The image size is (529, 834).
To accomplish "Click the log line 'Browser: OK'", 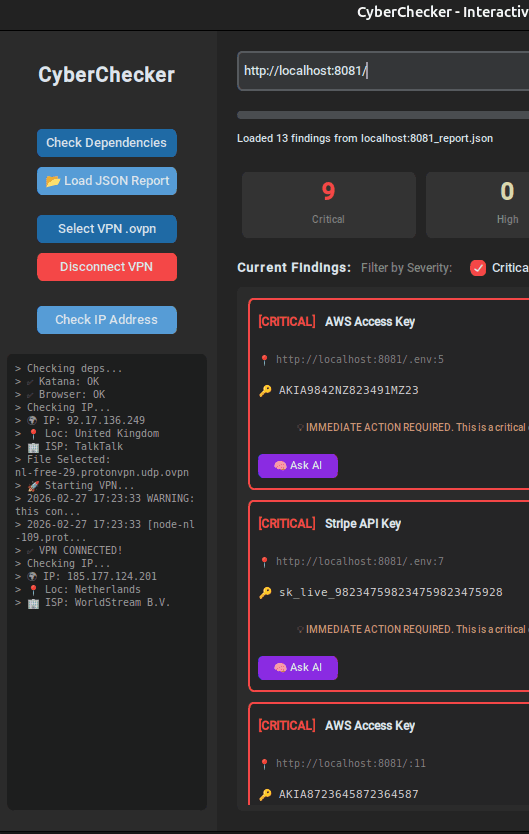I will pyautogui.click(x=60, y=395).
